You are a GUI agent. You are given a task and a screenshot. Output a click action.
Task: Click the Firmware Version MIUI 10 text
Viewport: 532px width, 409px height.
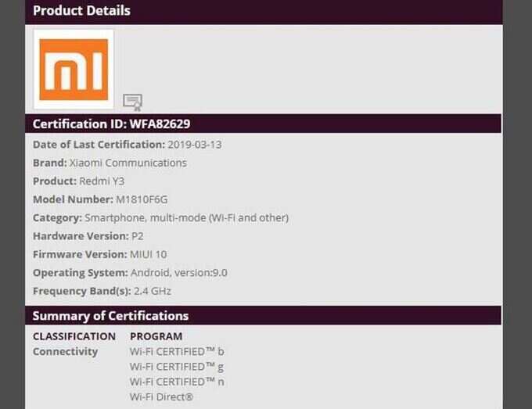149,255
